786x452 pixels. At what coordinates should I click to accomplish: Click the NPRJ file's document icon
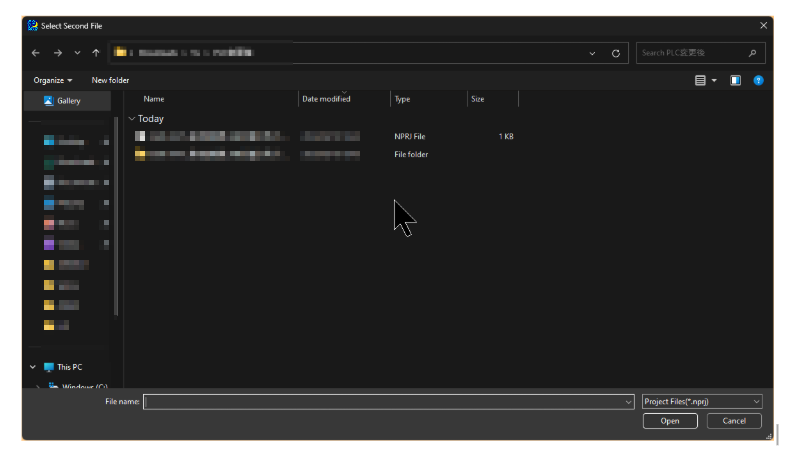tap(140, 136)
